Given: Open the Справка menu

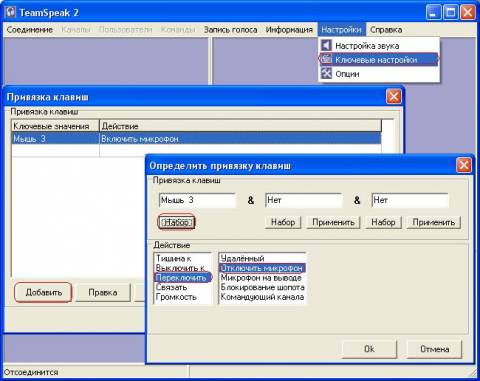Looking at the screenshot, I should tap(386, 30).
